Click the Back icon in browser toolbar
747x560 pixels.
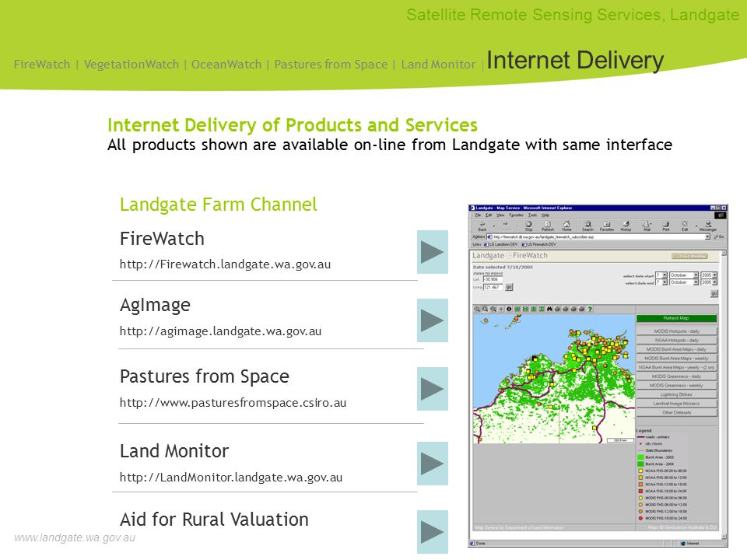pyautogui.click(x=482, y=226)
